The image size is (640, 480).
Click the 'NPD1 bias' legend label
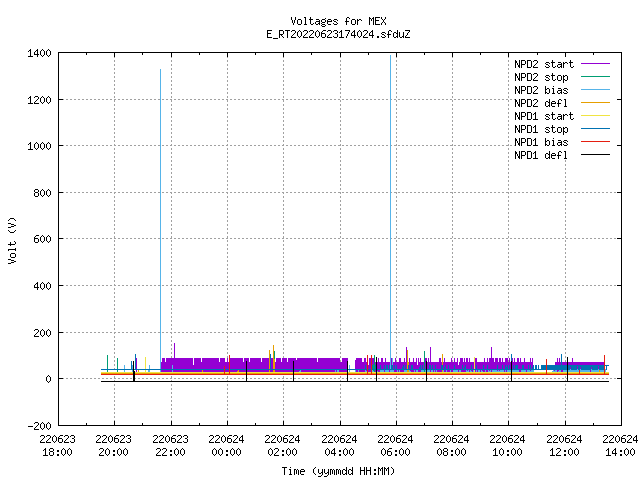click(x=541, y=142)
